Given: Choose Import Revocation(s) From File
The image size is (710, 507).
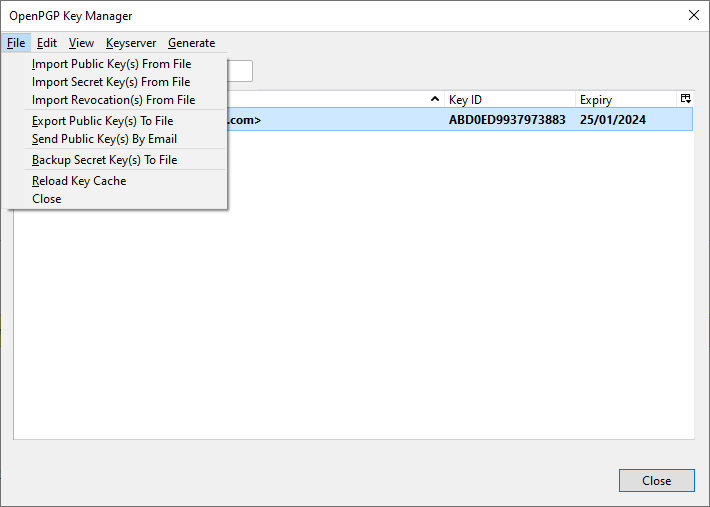Looking at the screenshot, I should [115, 100].
